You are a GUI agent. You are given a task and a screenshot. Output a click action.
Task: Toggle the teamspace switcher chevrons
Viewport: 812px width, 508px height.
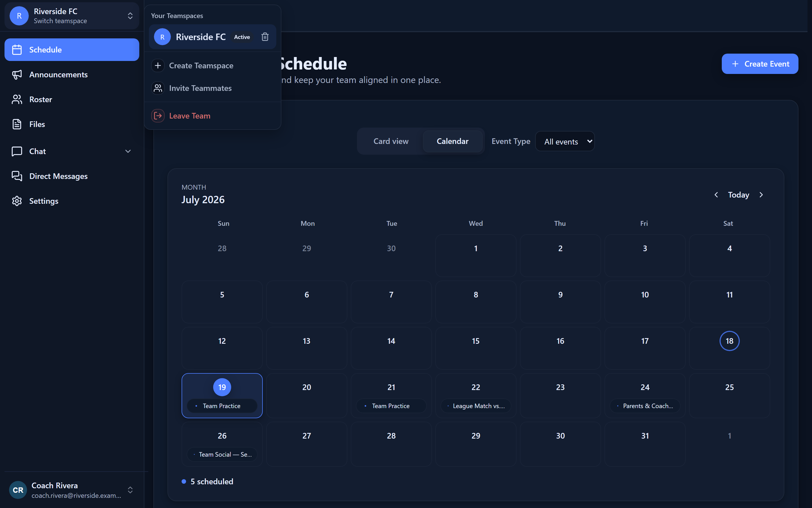[130, 16]
